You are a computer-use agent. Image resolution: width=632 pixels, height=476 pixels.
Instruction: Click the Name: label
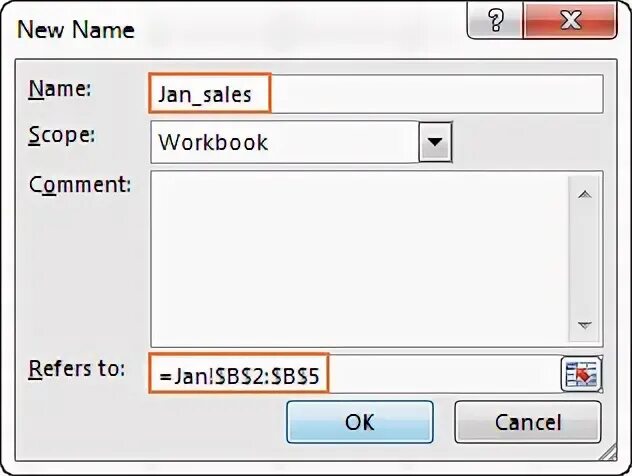point(60,89)
